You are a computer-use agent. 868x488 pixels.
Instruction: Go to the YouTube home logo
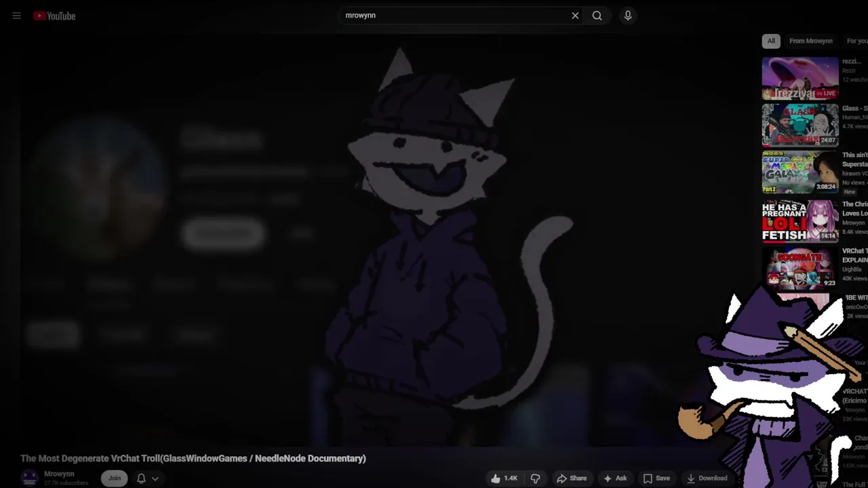pyautogui.click(x=54, y=16)
